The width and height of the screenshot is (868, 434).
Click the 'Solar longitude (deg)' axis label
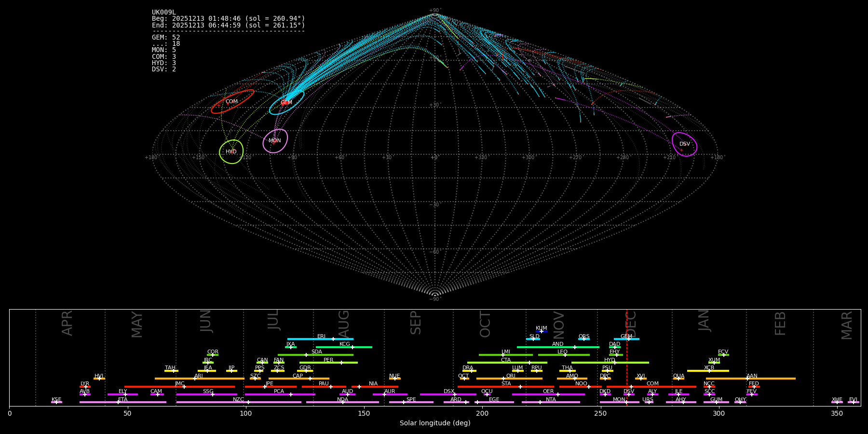434,423
